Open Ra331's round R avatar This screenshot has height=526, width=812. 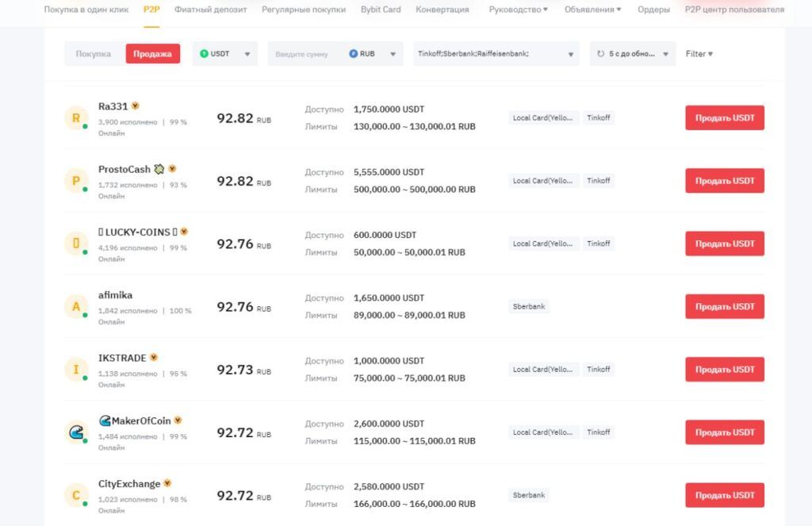[76, 118]
